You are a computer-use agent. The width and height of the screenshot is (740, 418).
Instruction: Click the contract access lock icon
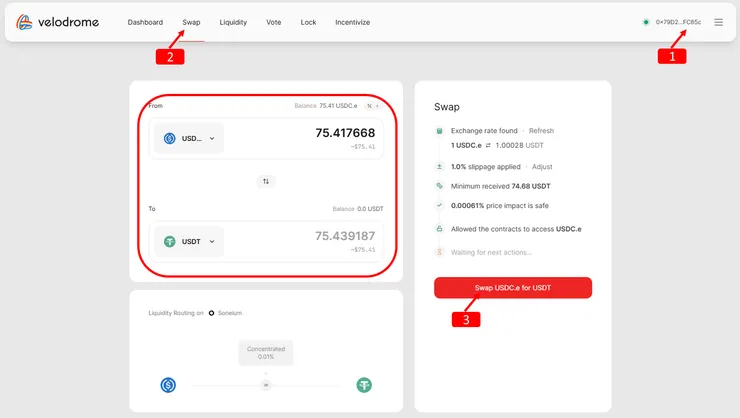439,229
